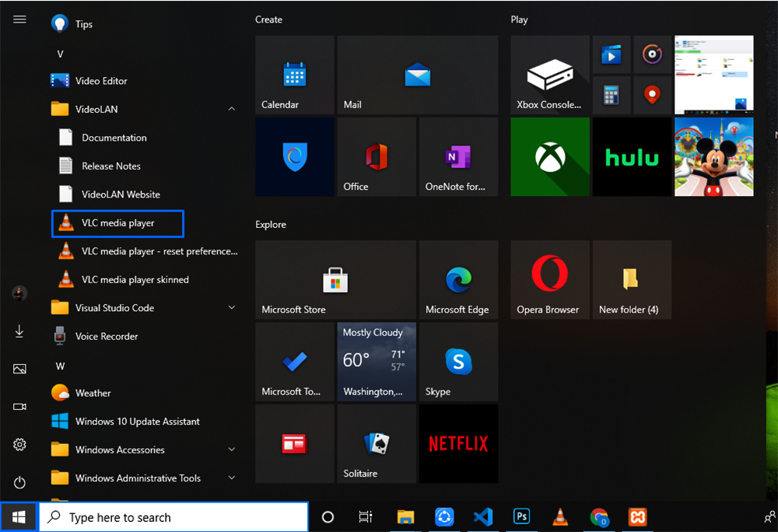
Task: Launch VLC media player from list
Action: [x=117, y=223]
